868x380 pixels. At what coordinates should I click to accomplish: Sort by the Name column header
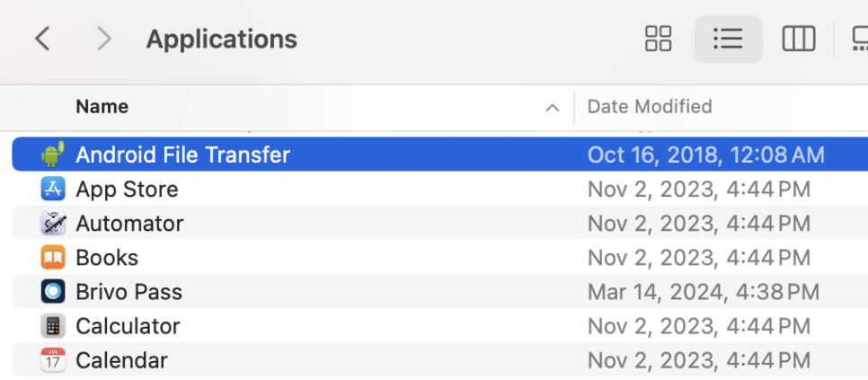(x=102, y=106)
